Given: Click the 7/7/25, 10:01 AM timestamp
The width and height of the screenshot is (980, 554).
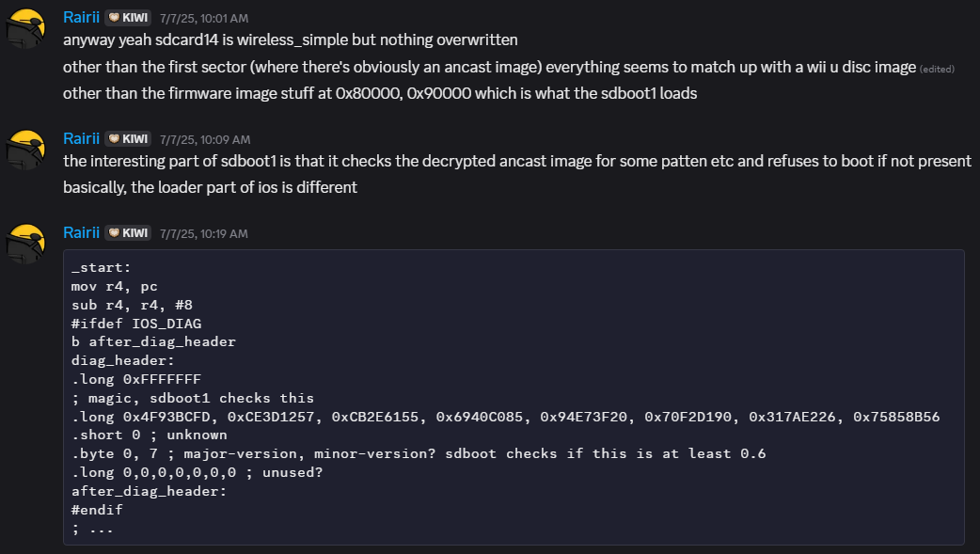Looking at the screenshot, I should tap(204, 19).
